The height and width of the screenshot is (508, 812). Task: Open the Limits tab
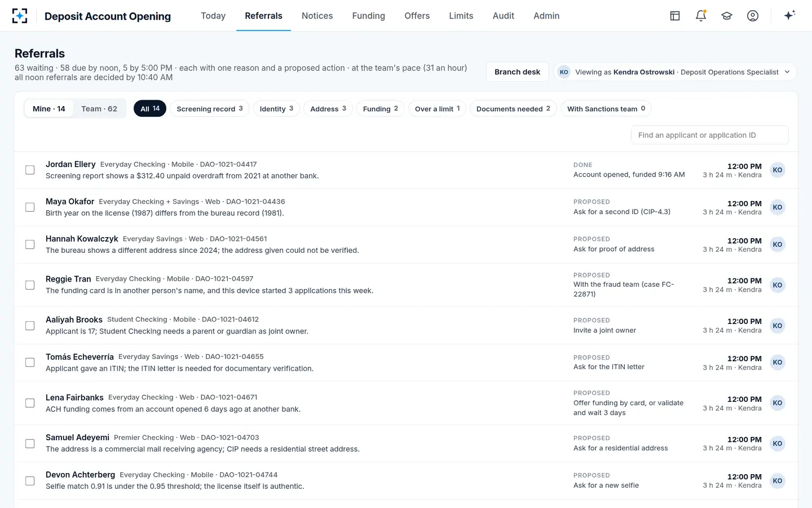pos(461,16)
